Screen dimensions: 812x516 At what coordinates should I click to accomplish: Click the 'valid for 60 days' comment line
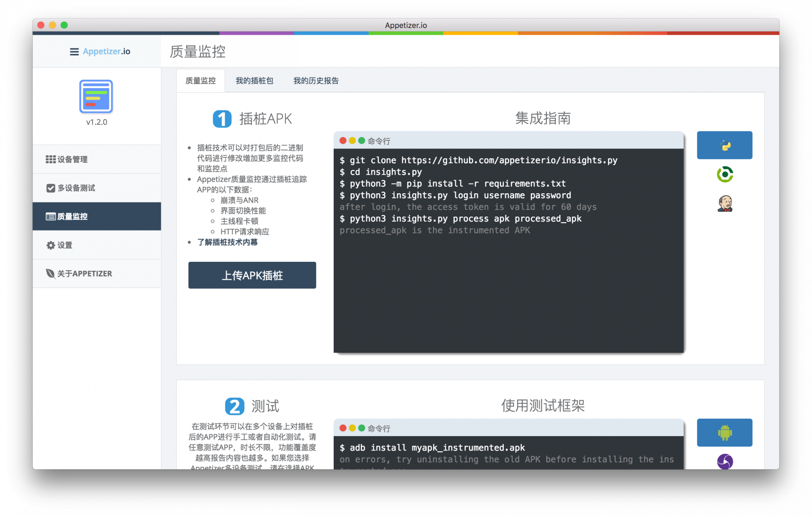point(468,207)
